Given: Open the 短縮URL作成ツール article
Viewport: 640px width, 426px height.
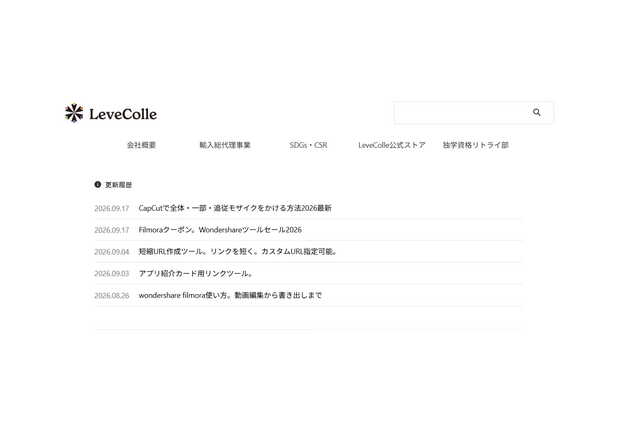Looking at the screenshot, I should click(x=238, y=251).
